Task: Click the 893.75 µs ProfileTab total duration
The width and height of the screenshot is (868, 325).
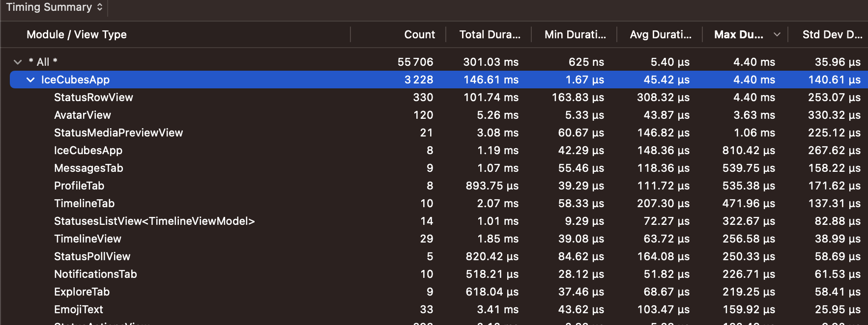Action: coord(492,186)
